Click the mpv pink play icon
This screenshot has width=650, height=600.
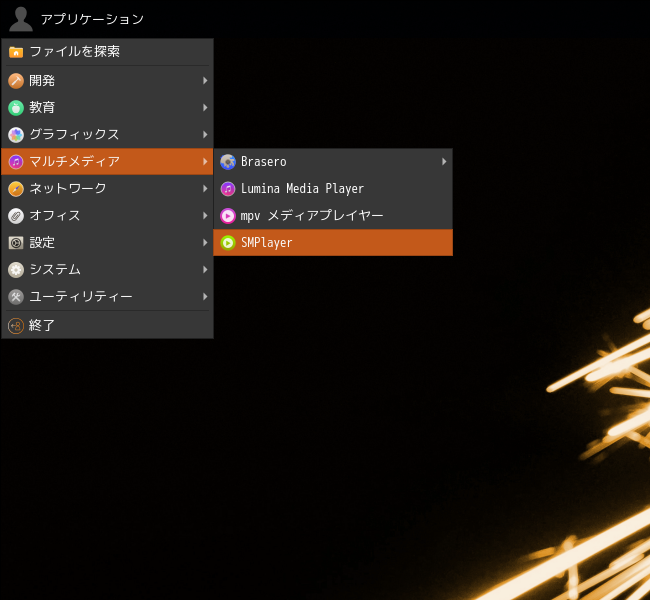click(x=228, y=216)
